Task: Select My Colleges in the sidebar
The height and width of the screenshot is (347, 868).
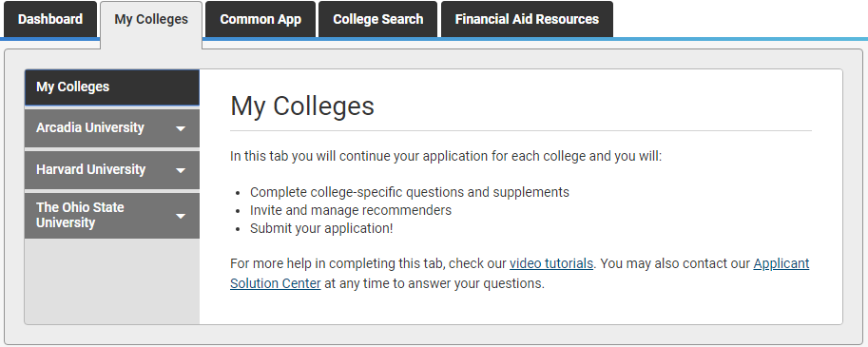Action: pos(112,87)
